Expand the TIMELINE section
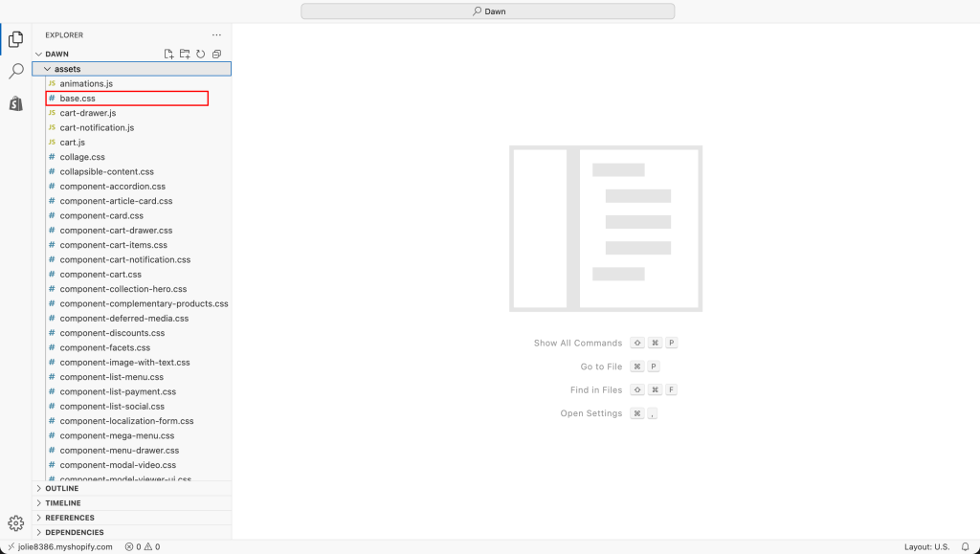Viewport: 980px width, 554px height. tap(63, 503)
